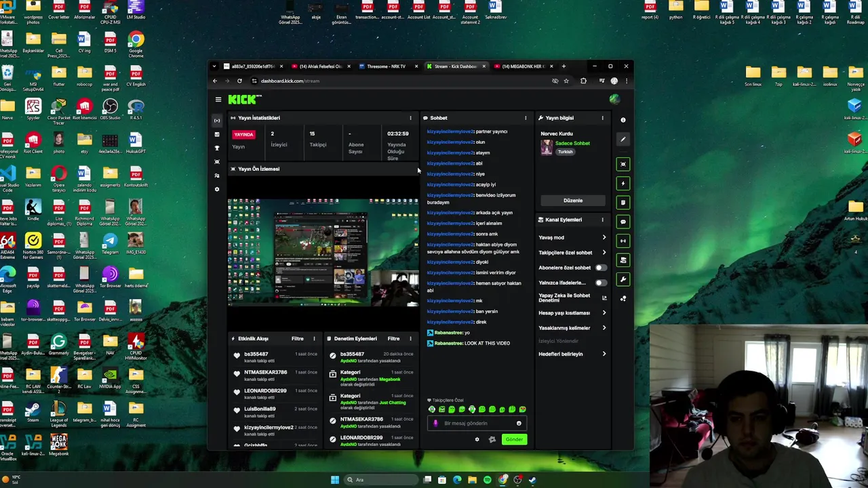The width and height of the screenshot is (868, 488).
Task: Toggle the chat bubble widget icon
Action: point(623,222)
